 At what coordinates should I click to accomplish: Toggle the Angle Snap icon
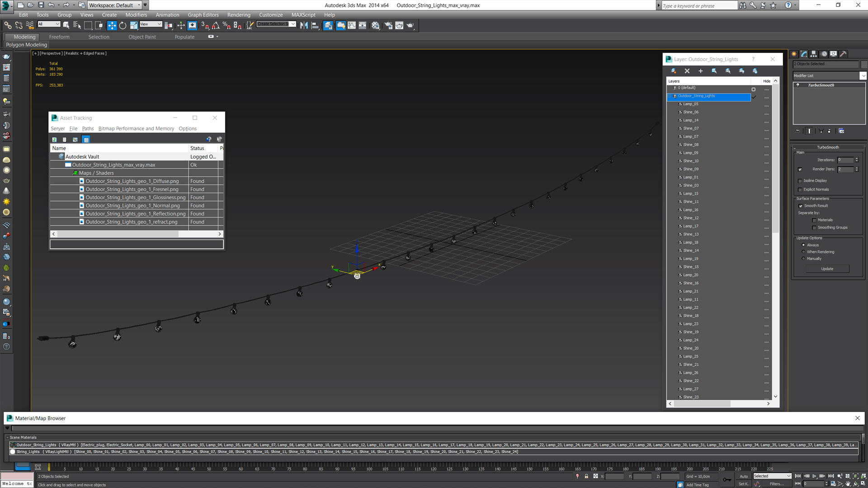[x=216, y=25]
